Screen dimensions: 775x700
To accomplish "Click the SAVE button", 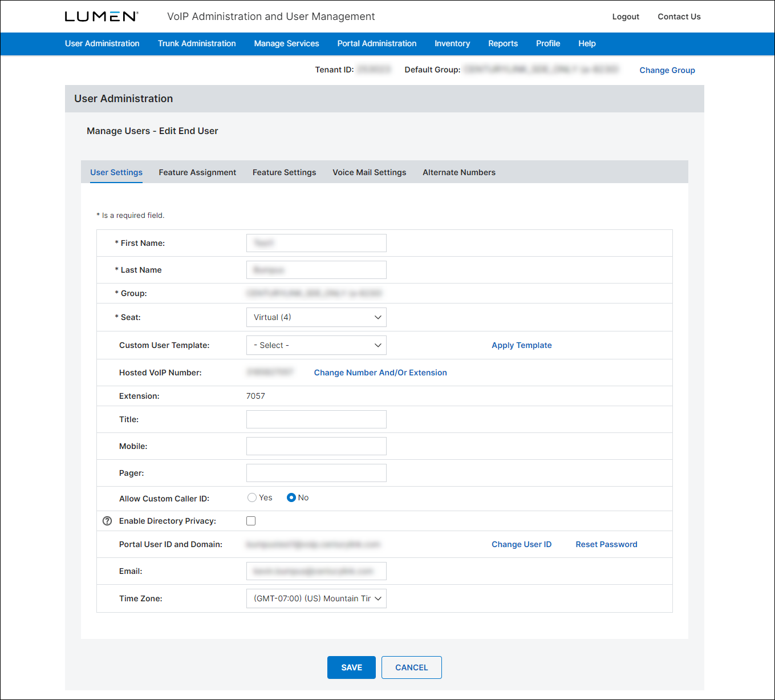I will click(351, 667).
